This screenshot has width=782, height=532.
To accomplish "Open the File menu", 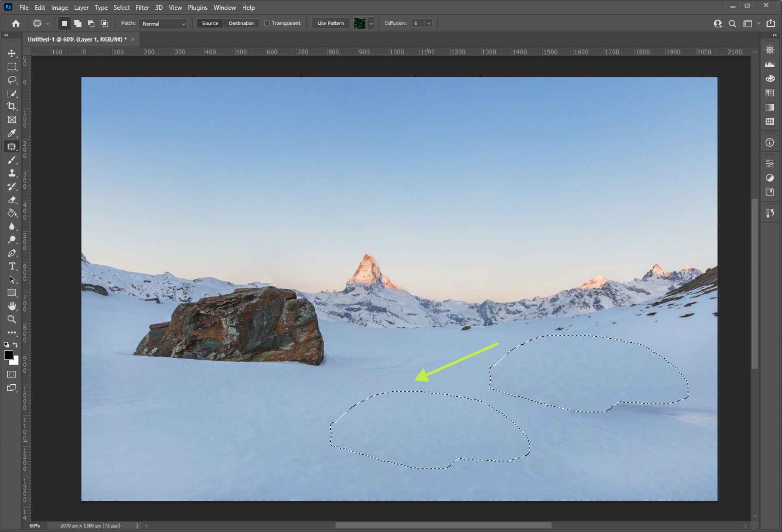I will (x=24, y=7).
